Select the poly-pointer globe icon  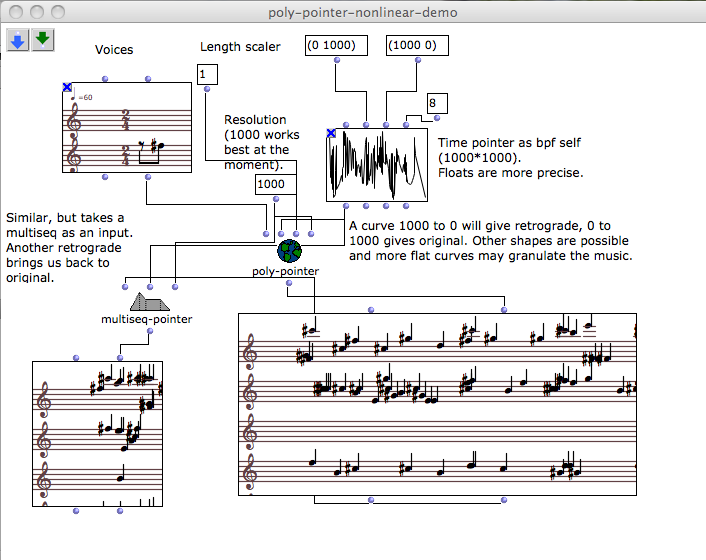coord(289,250)
